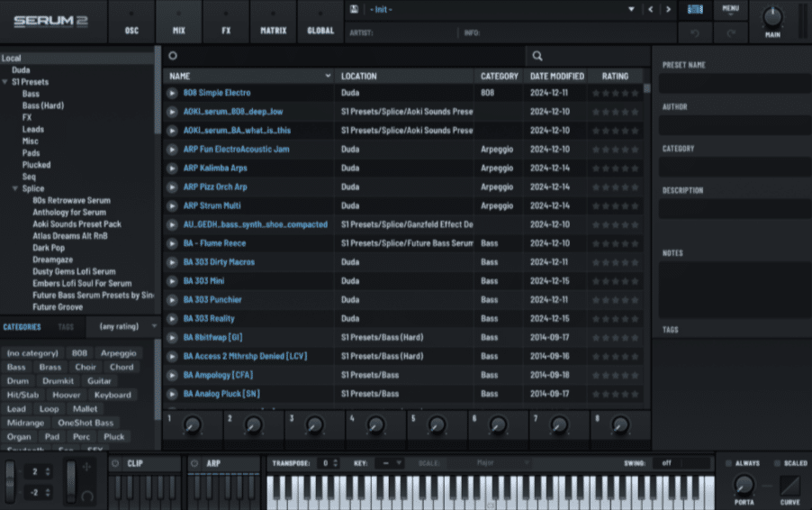The image size is (812, 510).
Task: Click the save preset disk icon
Action: [354, 9]
